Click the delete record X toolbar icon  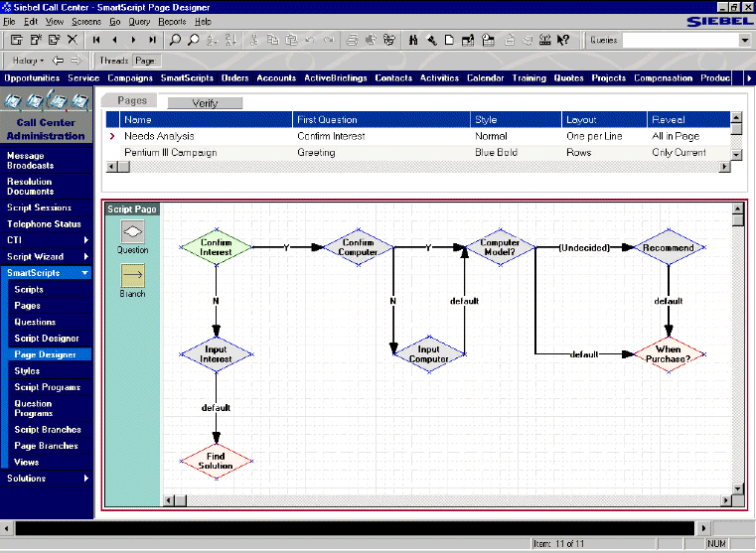click(72, 41)
